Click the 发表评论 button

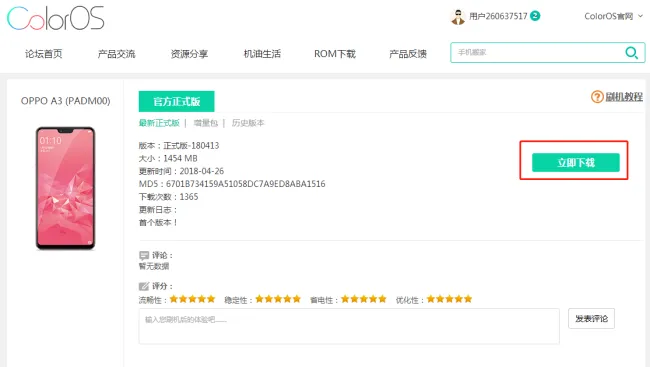tap(591, 318)
